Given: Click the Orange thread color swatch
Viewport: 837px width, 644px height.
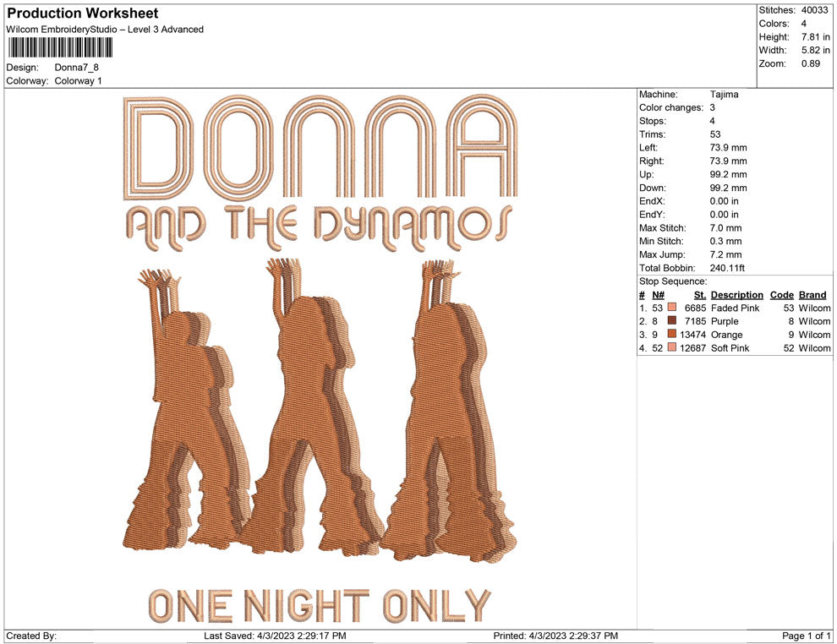Looking at the screenshot, I should [x=672, y=334].
